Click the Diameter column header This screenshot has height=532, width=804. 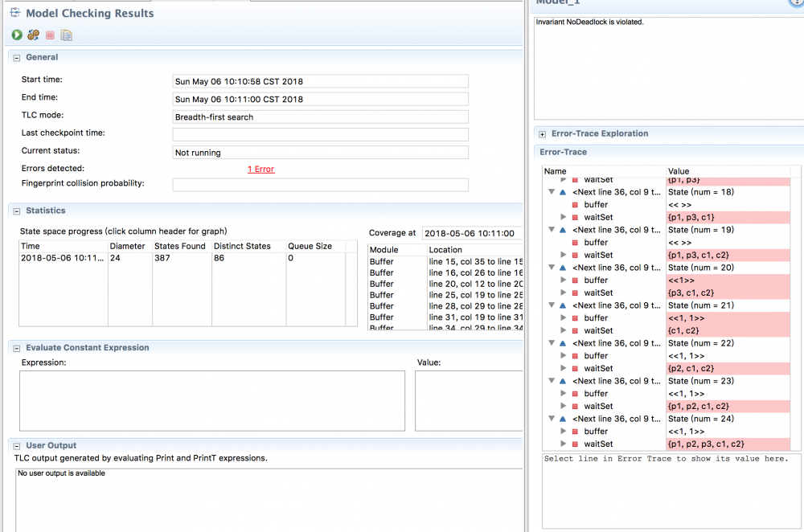click(x=130, y=247)
